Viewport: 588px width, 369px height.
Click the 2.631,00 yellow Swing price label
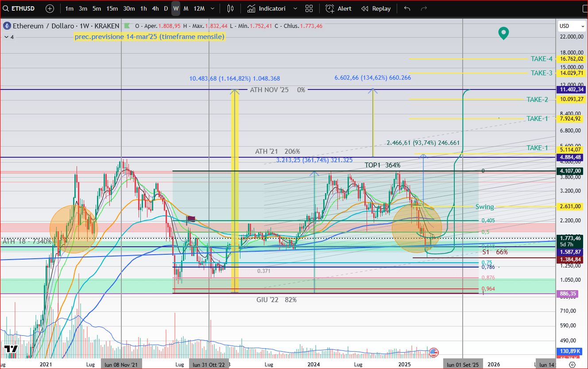tap(570, 206)
